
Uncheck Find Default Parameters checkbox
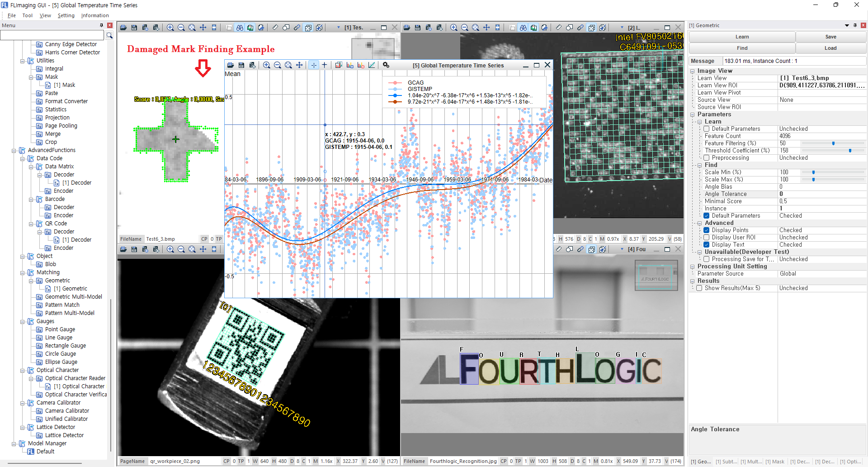[707, 216]
